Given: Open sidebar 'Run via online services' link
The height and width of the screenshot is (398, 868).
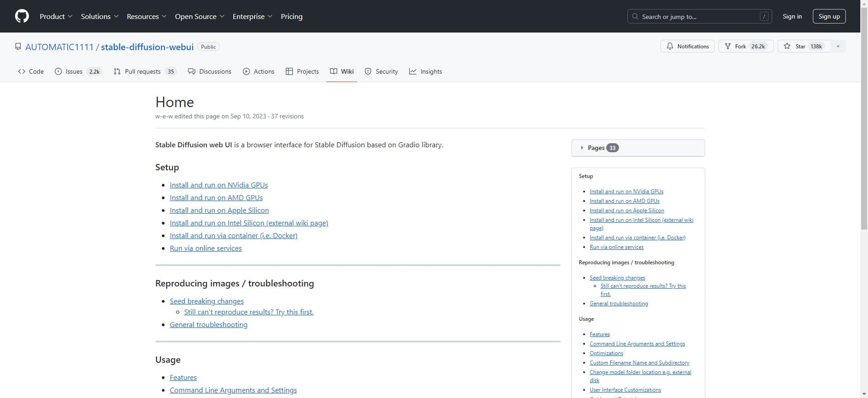Looking at the screenshot, I should tap(617, 247).
